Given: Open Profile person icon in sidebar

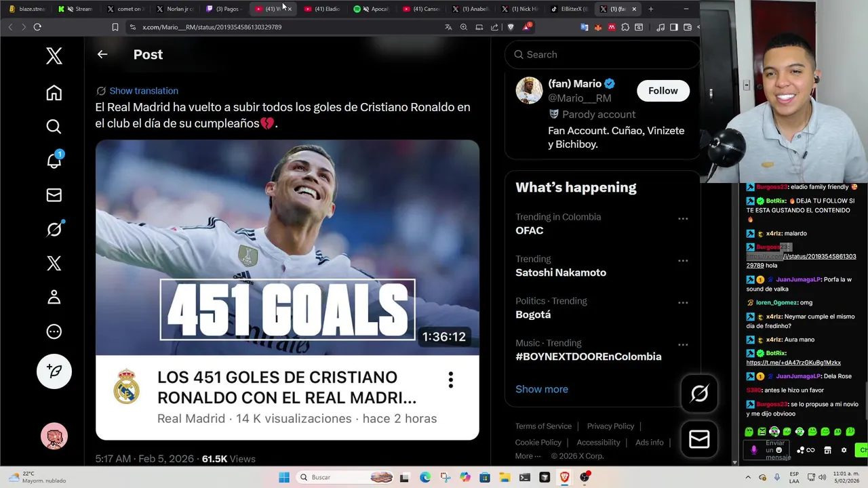Looking at the screenshot, I should 54,297.
